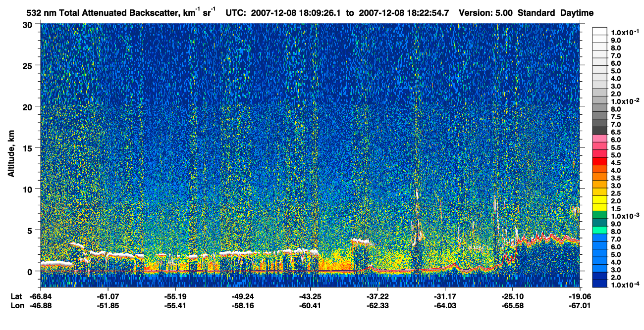Click the 'Version: 5.00' label
This screenshot has width=644, height=330.
[x=486, y=13]
